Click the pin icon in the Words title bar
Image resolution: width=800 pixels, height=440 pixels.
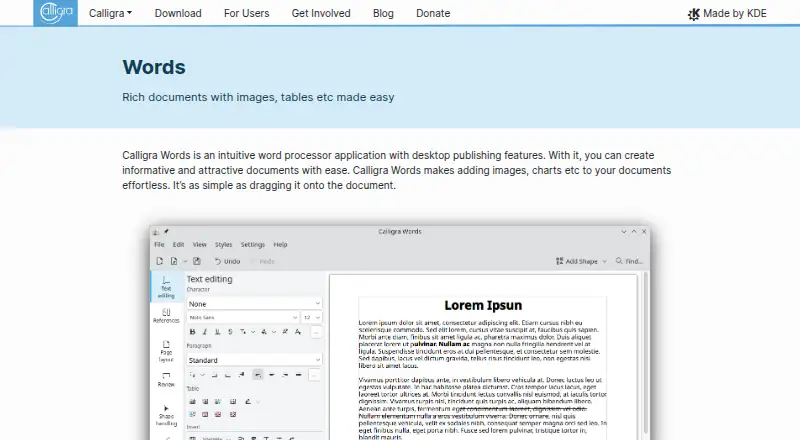click(x=166, y=232)
